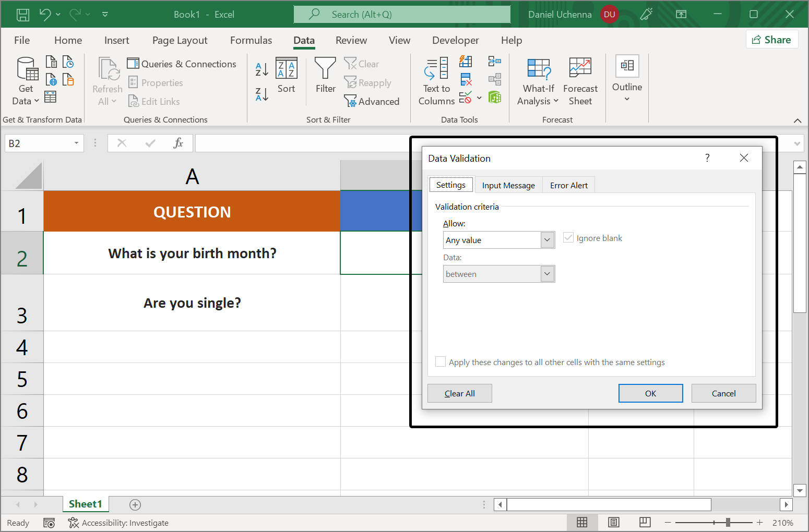The image size is (809, 532).
Task: Open the What-If Analysis dropdown
Action: (x=538, y=81)
